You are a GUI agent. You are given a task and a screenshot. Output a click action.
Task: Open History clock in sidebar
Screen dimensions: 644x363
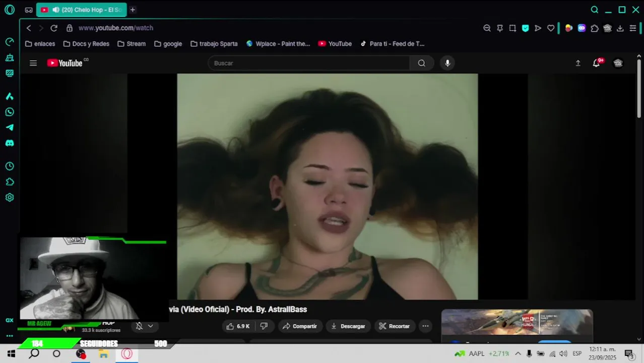point(10,166)
